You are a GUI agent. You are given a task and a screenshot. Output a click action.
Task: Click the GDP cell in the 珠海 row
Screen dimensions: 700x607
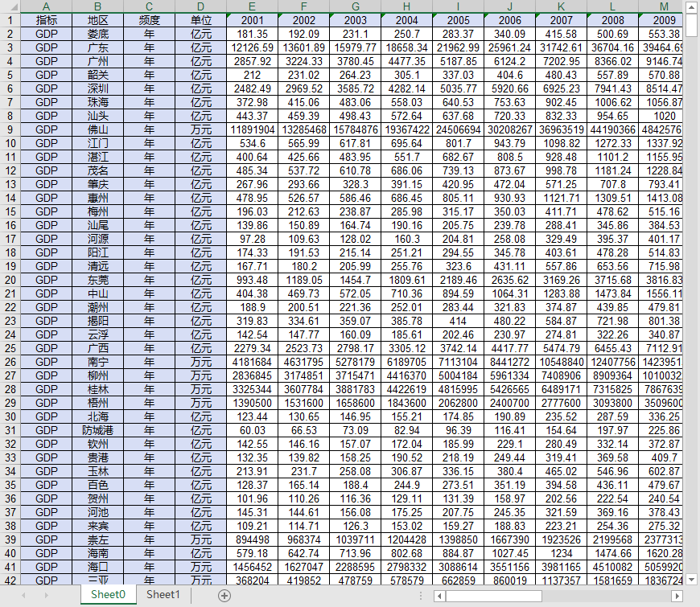tap(46, 103)
